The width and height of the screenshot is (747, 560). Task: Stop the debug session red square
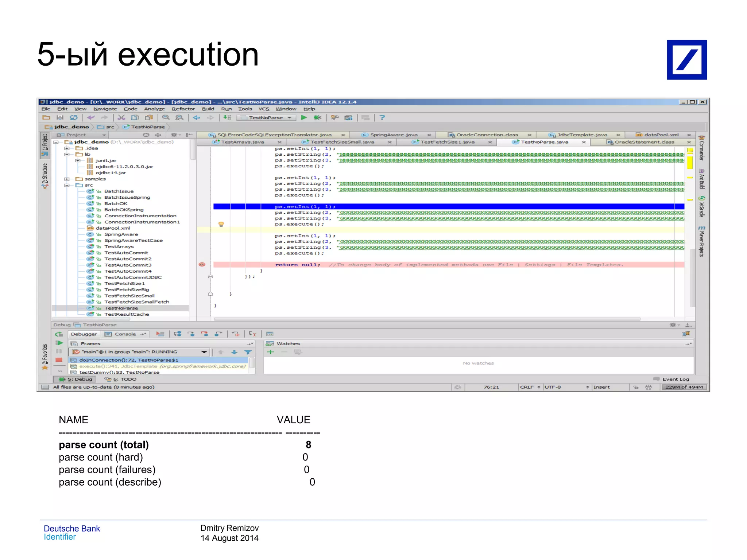(x=59, y=360)
